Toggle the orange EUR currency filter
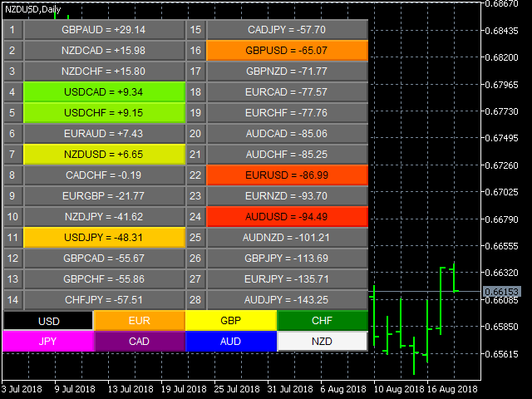The image size is (532, 399). 139,321
